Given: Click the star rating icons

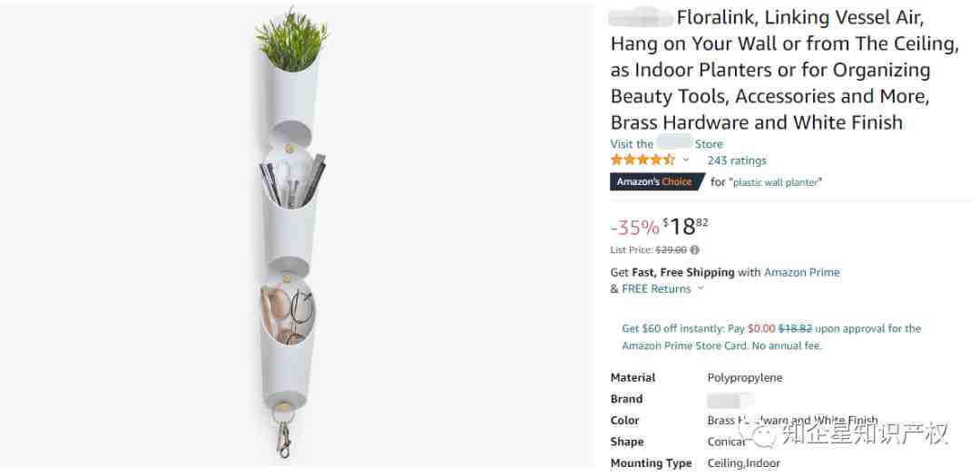Looking at the screenshot, I should [x=642, y=160].
